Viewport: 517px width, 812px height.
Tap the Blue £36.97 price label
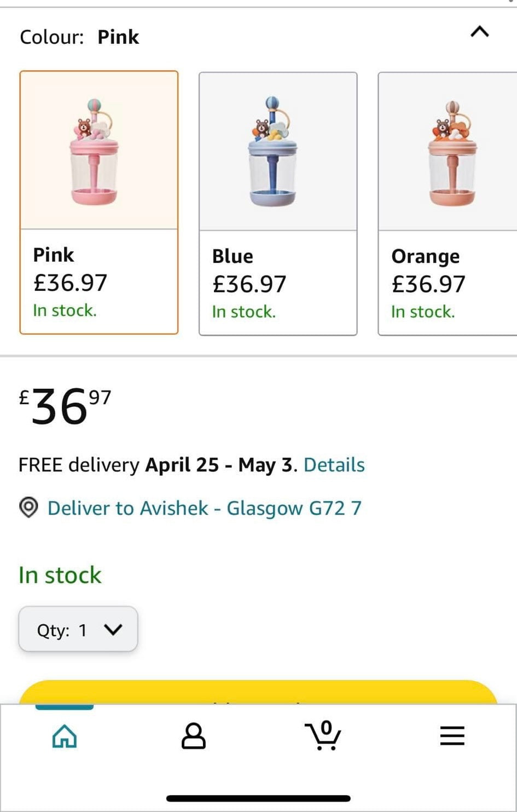(249, 284)
